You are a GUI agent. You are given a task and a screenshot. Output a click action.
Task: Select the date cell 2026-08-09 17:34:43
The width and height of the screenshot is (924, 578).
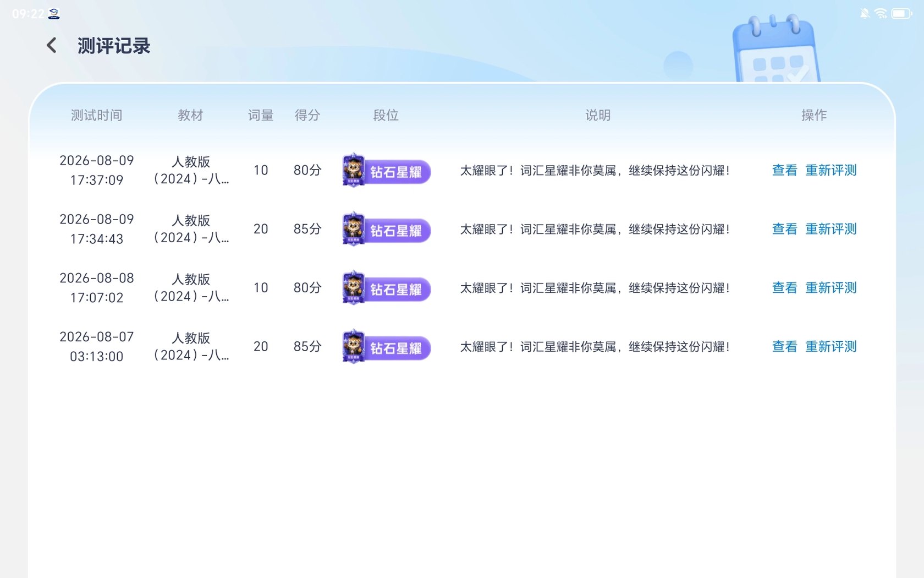tap(97, 229)
